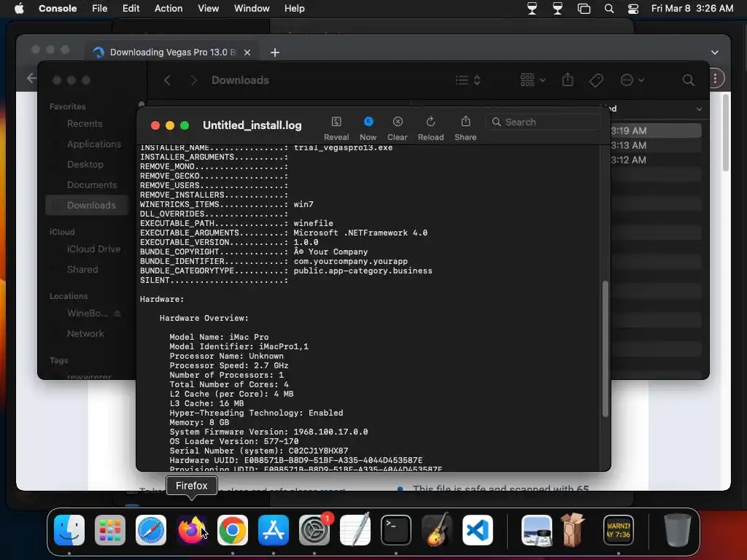Open the Stage Manager windows icon in menu bar
This screenshot has height=560, width=747.
[x=584, y=9]
